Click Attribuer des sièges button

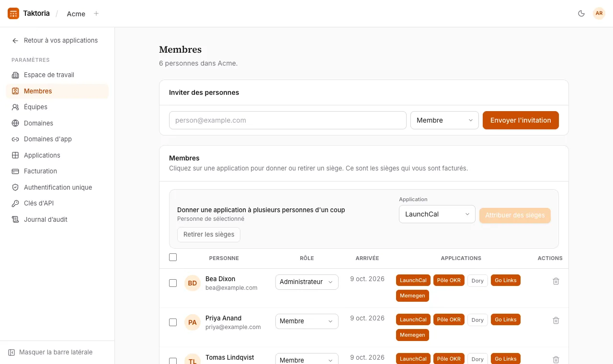pos(515,216)
